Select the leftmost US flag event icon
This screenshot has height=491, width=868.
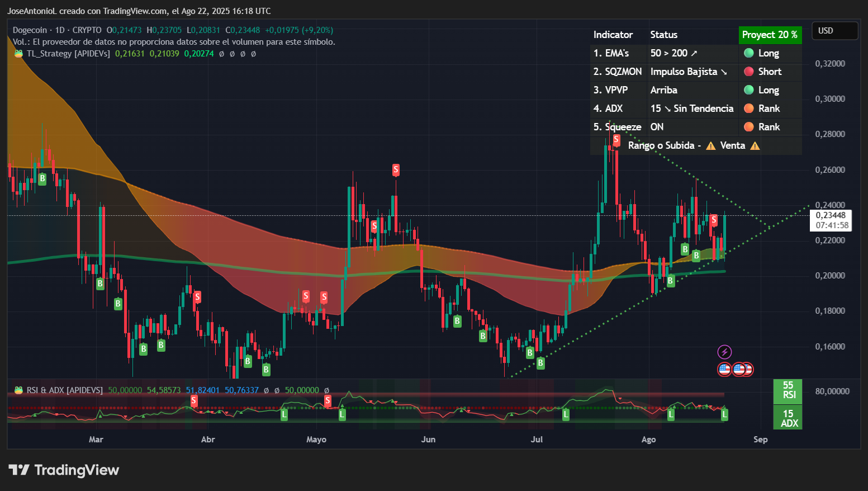click(724, 369)
